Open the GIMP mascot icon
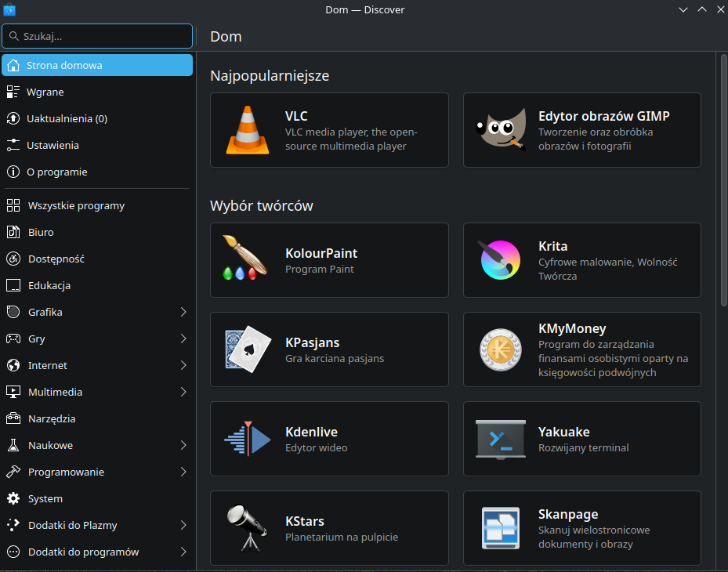This screenshot has height=572, width=728. [501, 130]
